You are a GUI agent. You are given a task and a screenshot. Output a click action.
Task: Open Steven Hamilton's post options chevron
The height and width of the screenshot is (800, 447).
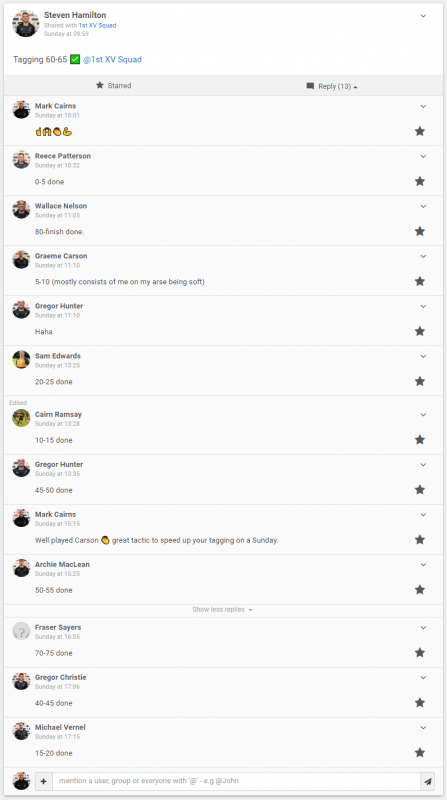point(423,16)
